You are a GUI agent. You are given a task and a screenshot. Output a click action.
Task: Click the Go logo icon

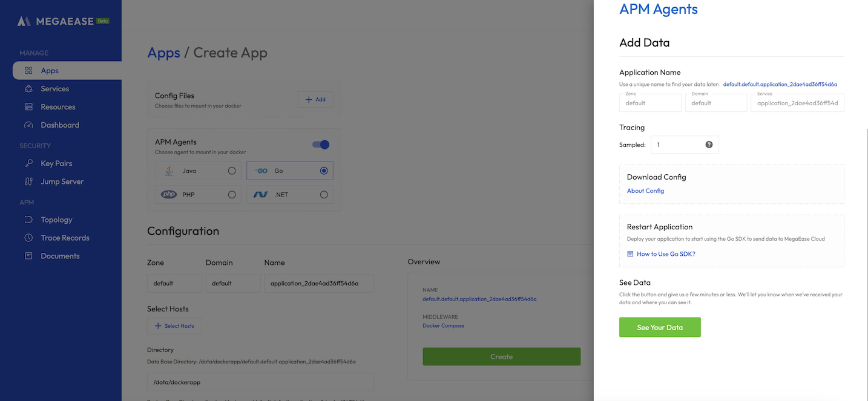(261, 171)
